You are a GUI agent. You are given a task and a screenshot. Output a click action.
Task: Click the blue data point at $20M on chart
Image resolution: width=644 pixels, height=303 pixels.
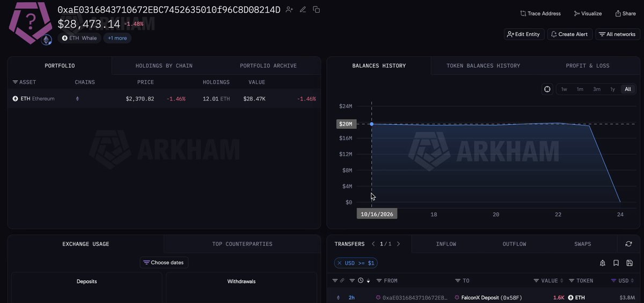[x=371, y=124]
